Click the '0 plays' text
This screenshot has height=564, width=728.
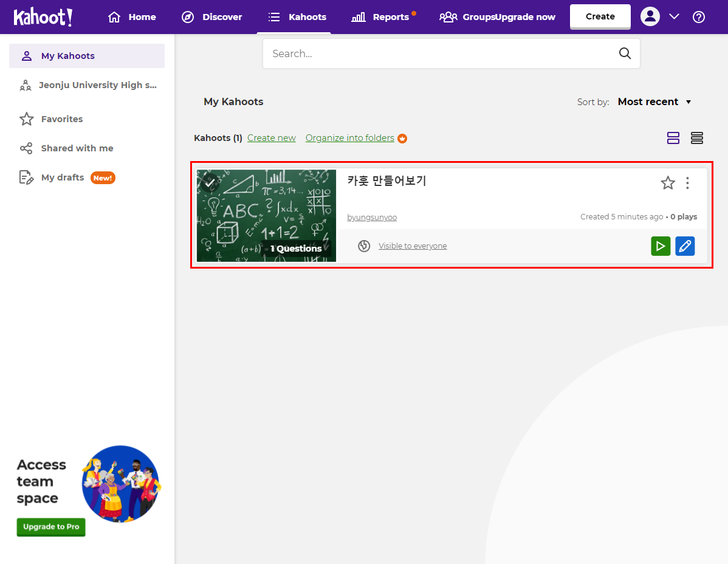pos(684,217)
